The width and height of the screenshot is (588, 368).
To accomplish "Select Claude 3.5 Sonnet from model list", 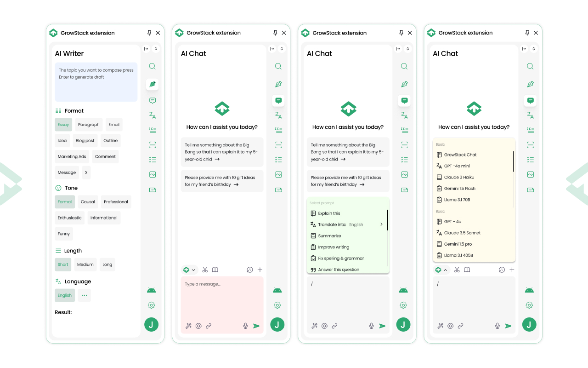I will [x=462, y=233].
